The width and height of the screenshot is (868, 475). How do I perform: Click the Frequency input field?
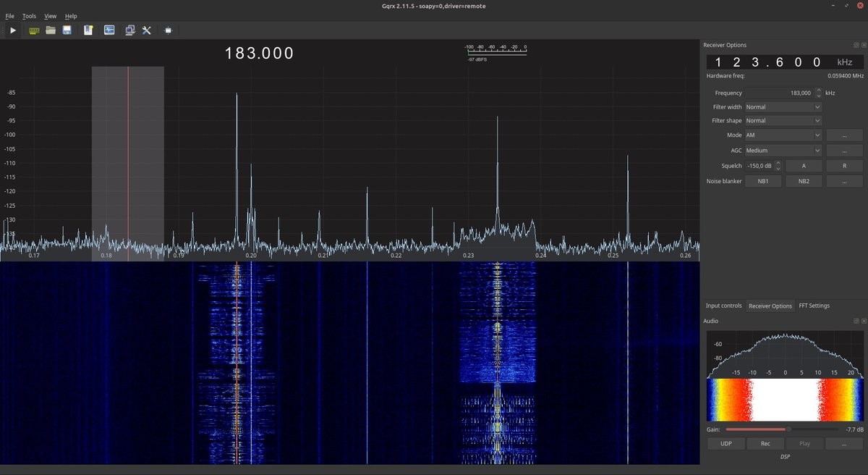point(778,93)
